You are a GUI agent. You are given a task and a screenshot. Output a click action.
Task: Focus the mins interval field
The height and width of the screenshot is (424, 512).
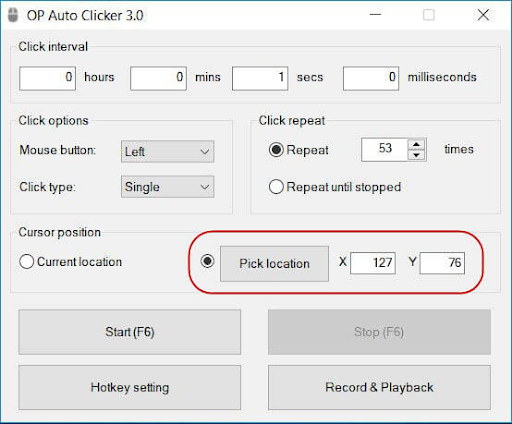pyautogui.click(x=158, y=78)
